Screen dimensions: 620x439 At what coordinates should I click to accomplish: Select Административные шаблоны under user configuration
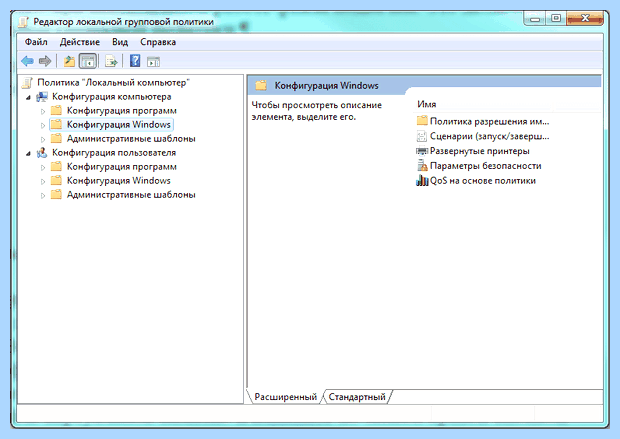(x=131, y=195)
